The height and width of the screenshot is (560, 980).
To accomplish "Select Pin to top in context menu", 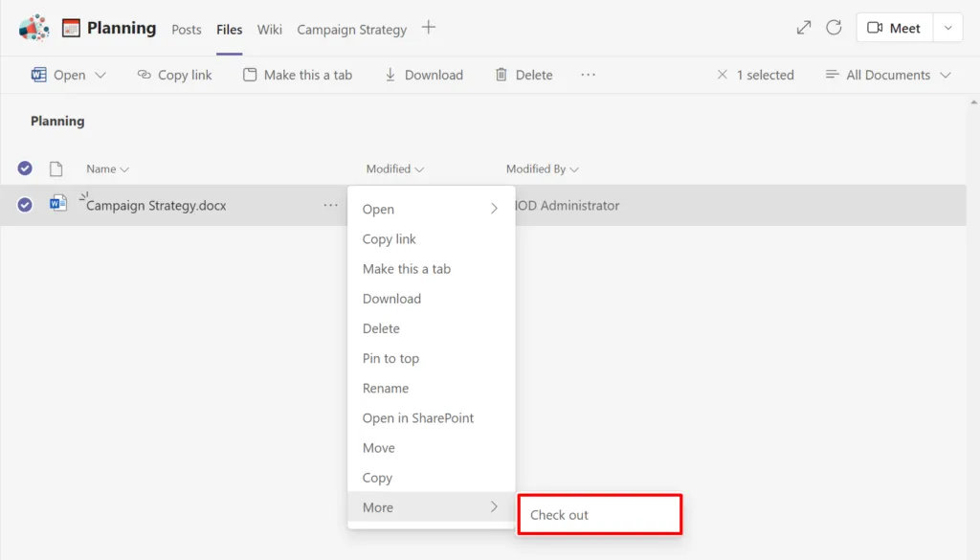I will point(432,358).
